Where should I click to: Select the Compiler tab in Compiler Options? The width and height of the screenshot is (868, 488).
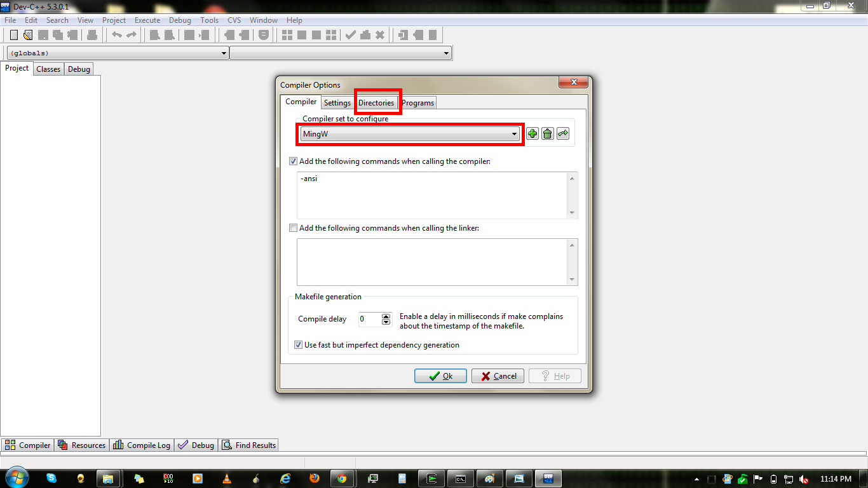pos(301,102)
